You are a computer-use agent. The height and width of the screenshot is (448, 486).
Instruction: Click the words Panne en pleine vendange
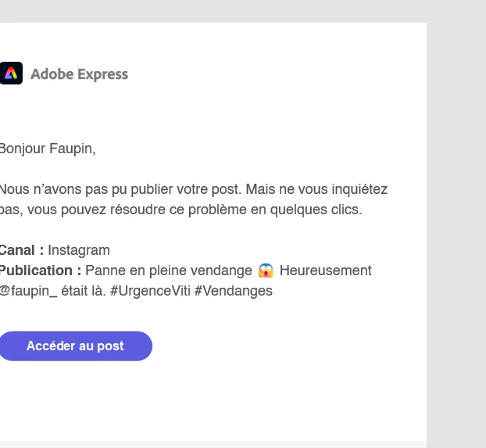169,271
